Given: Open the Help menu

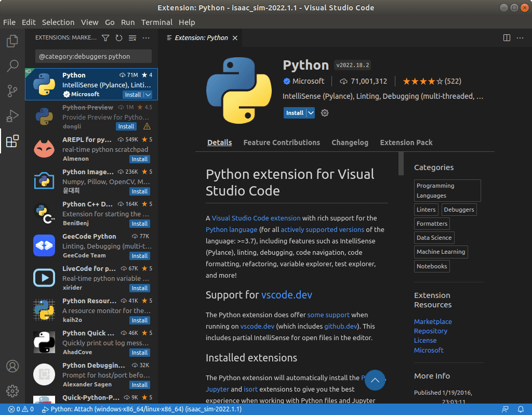Looking at the screenshot, I should tap(187, 22).
